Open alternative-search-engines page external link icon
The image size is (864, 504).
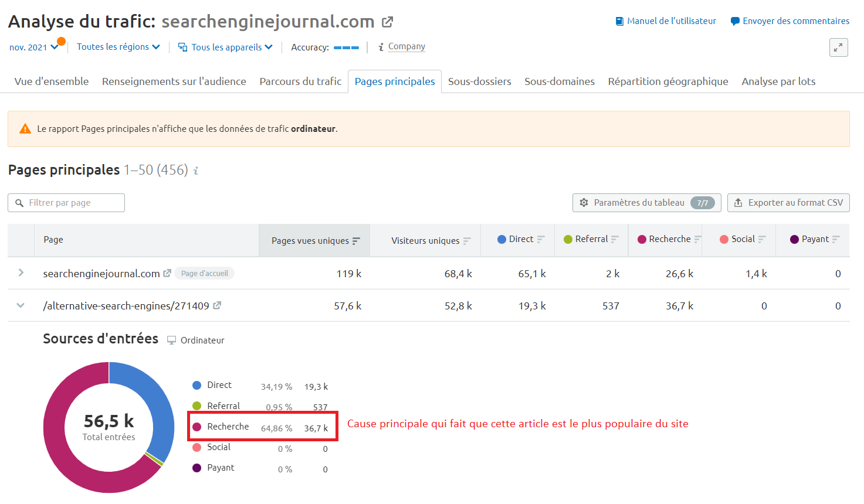click(217, 305)
